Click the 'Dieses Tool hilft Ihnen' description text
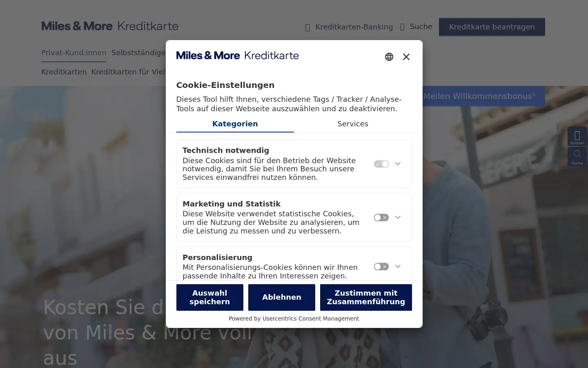This screenshot has width=588, height=368. tap(289, 104)
